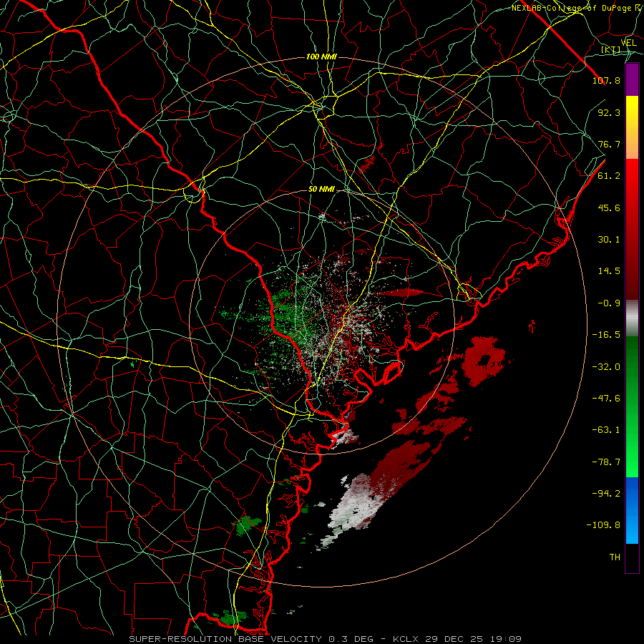Click the -32.0 velocity scale value
644x644 pixels.
(x=606, y=367)
